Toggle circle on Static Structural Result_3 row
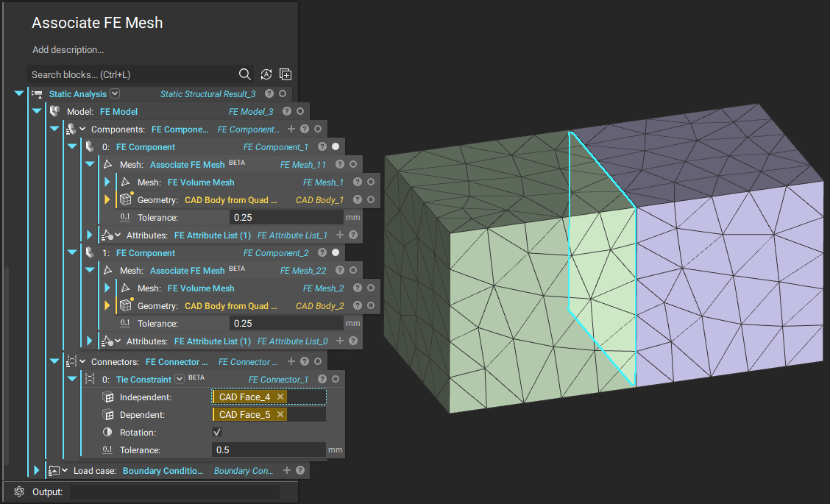830x504 pixels. point(283,93)
